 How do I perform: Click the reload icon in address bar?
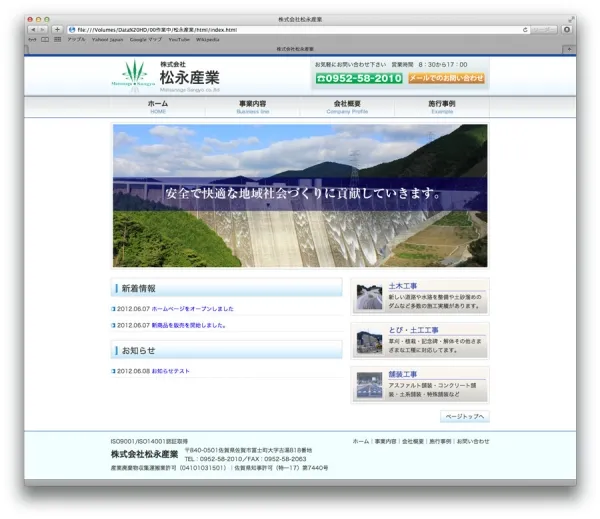525,29
